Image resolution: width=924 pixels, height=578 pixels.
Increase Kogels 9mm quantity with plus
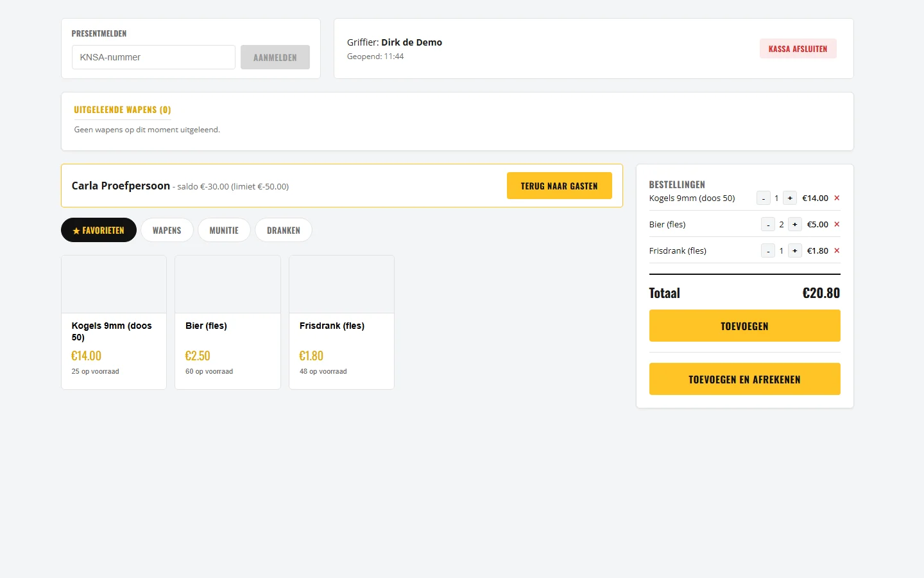pos(790,198)
